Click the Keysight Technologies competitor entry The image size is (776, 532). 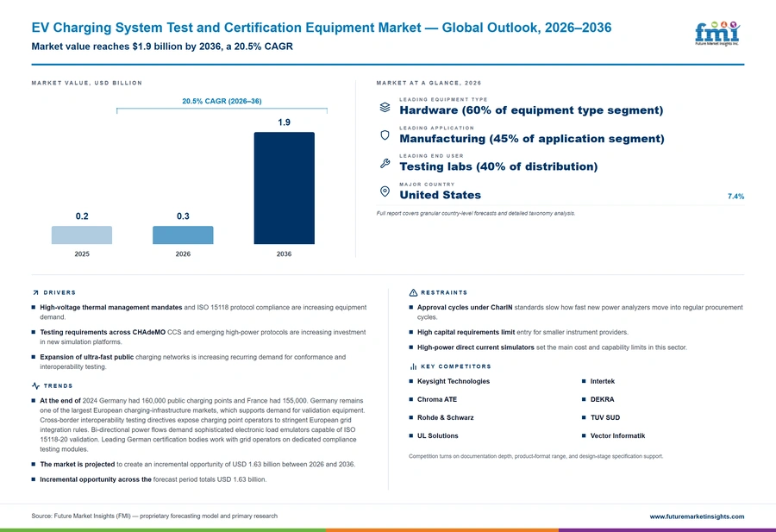tap(454, 382)
